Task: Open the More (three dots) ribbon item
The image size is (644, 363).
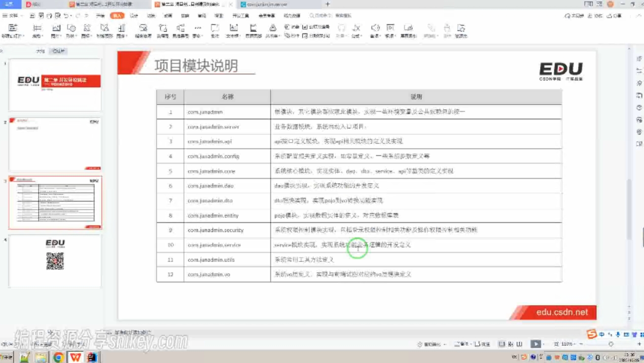Action: pos(197,28)
